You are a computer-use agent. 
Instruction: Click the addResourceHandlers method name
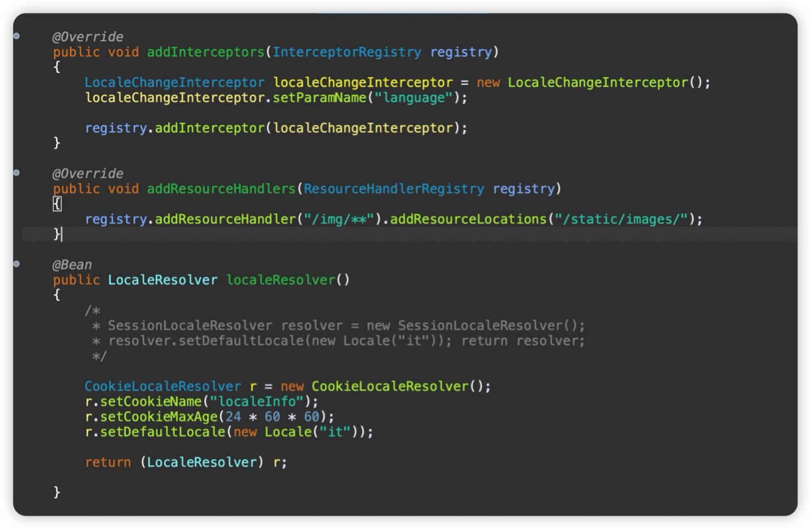[x=221, y=189]
